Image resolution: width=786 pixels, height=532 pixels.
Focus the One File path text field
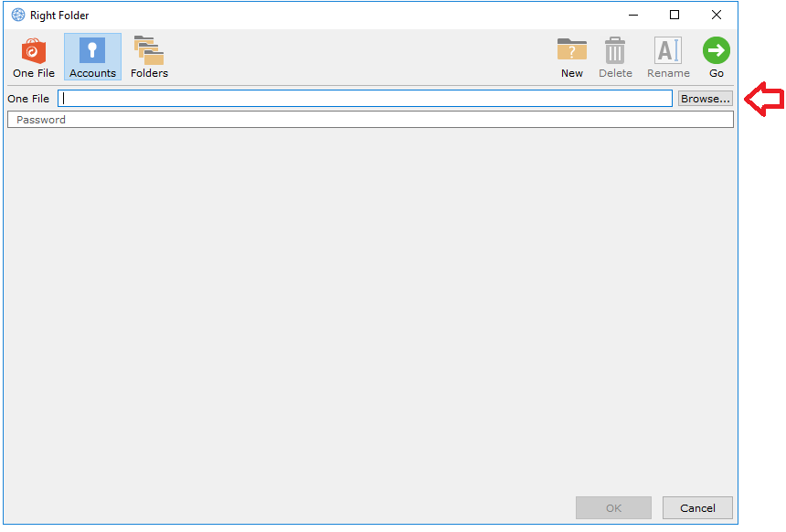tap(366, 99)
